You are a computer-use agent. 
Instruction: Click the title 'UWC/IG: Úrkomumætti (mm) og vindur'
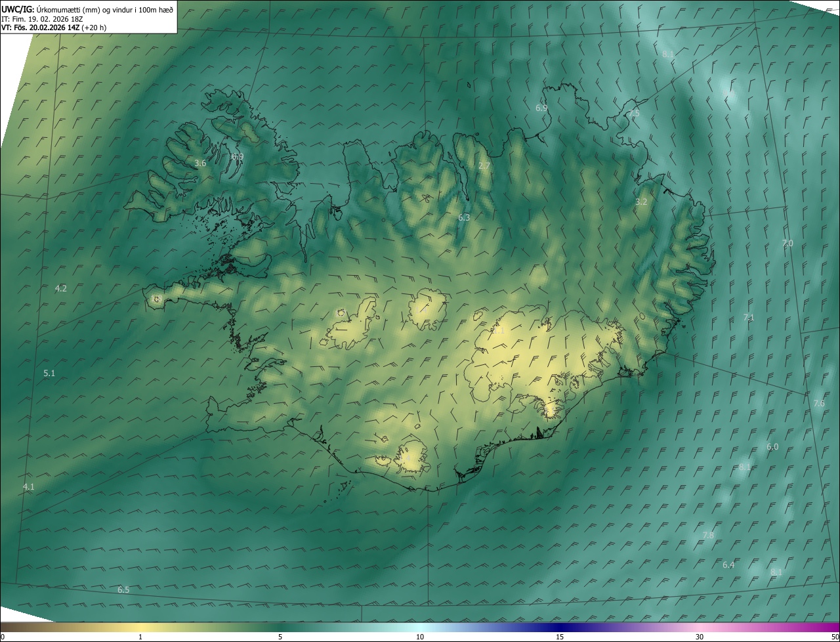[x=87, y=9]
